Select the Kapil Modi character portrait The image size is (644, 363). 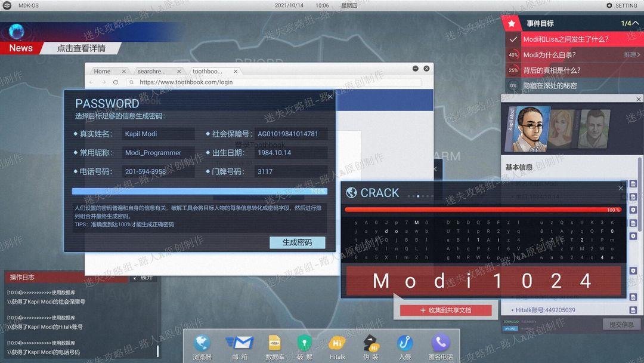pyautogui.click(x=528, y=129)
